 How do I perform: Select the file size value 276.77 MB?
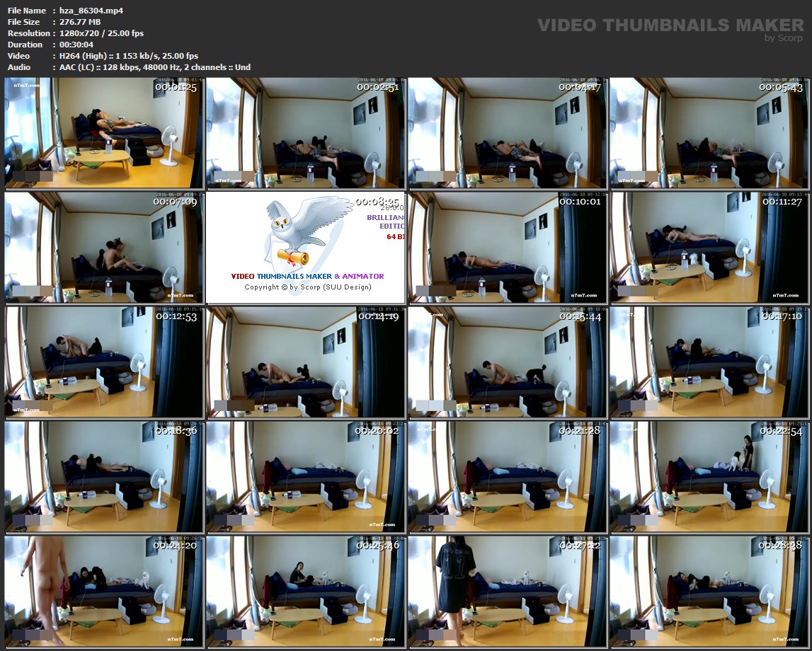tap(80, 22)
